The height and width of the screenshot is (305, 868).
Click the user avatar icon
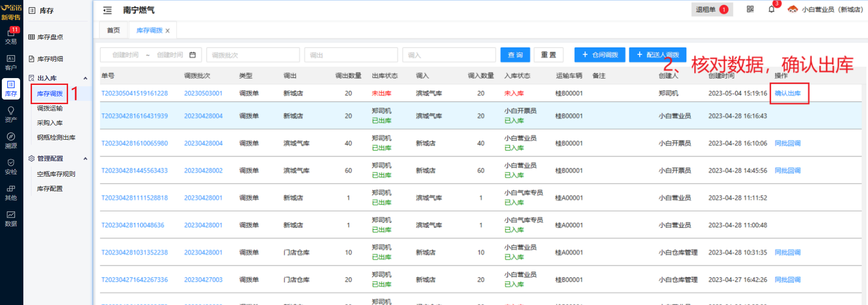pos(793,9)
